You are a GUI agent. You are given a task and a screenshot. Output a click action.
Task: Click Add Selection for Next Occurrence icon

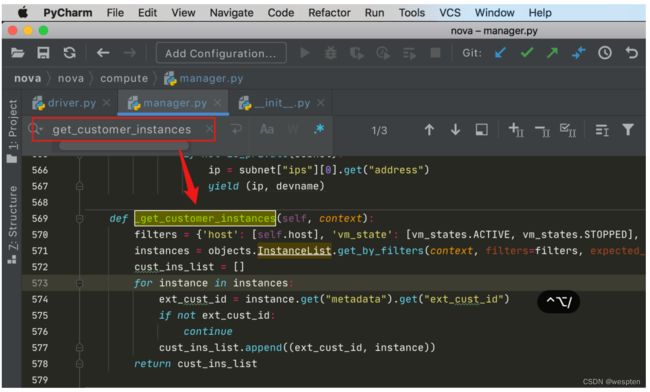click(516, 130)
